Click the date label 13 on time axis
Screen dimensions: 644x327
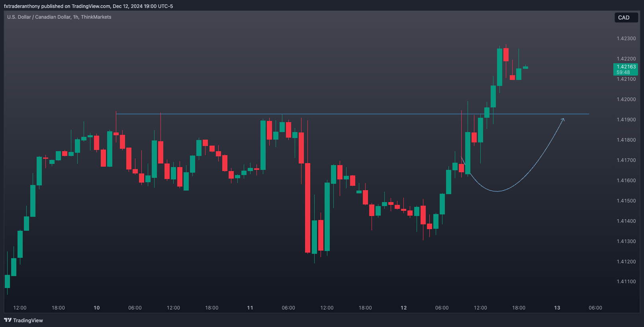coord(557,308)
